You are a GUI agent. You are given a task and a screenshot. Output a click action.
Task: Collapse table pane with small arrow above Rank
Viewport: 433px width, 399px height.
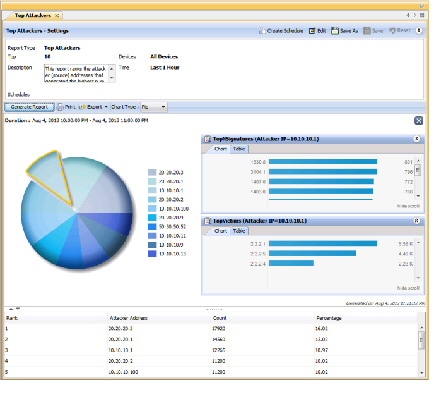tap(11, 309)
